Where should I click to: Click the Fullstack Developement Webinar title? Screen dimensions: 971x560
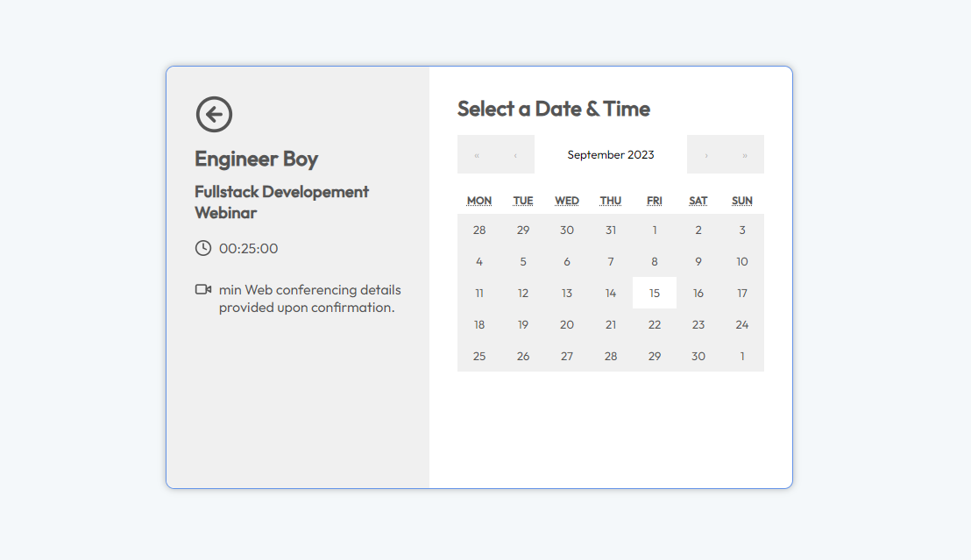[x=281, y=202]
